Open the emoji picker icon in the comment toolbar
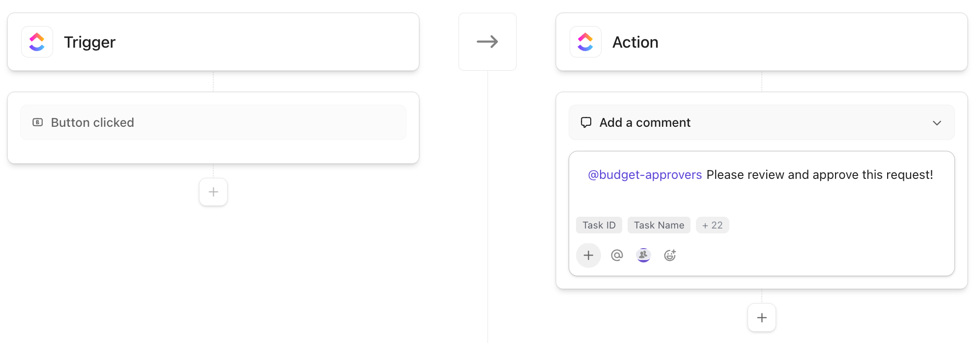The height and width of the screenshot is (343, 980). [669, 255]
